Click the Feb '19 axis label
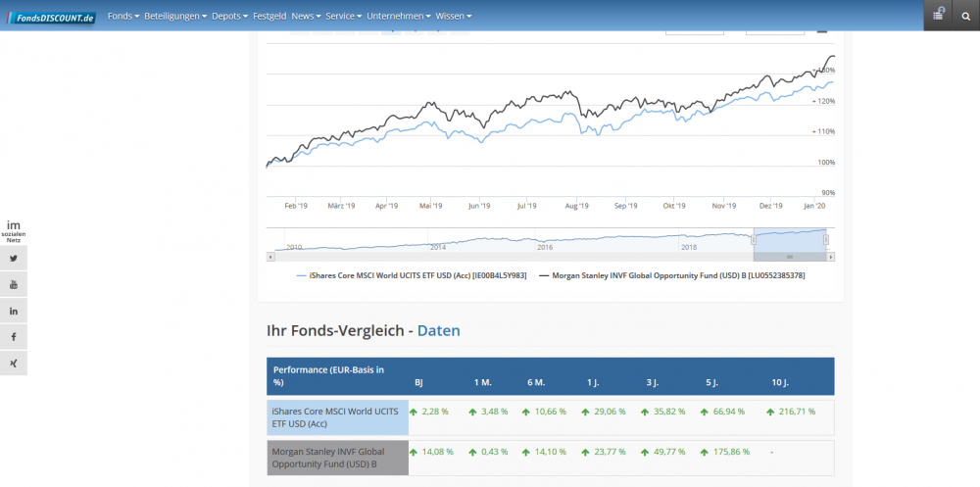The width and height of the screenshot is (980, 487). point(296,206)
